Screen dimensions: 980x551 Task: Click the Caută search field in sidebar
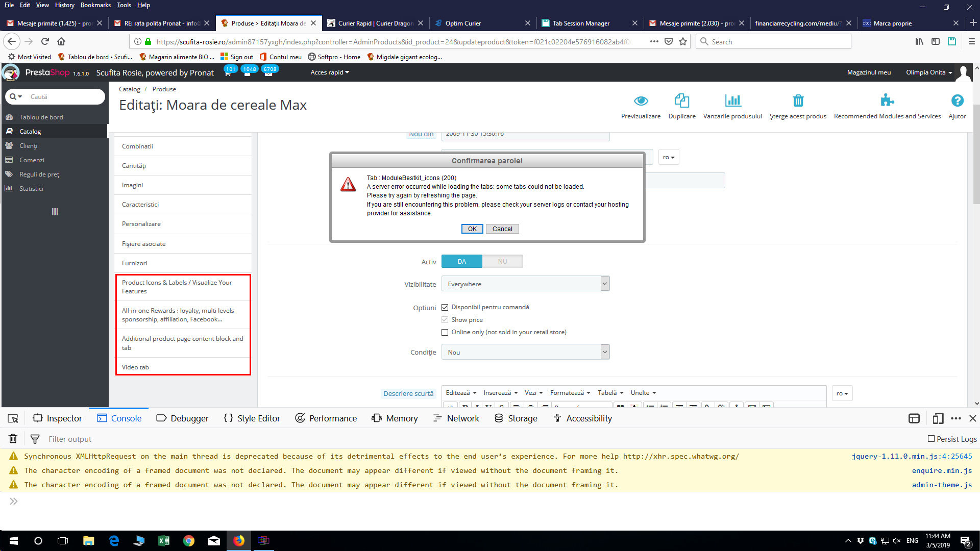coord(61,96)
